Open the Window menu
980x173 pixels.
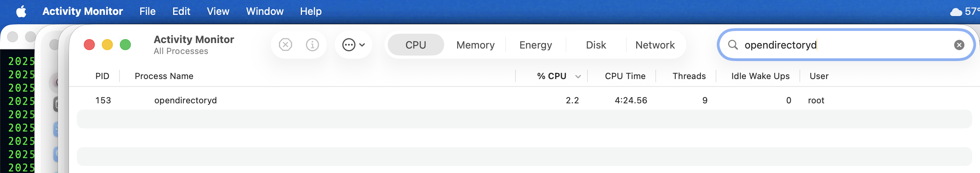(264, 11)
